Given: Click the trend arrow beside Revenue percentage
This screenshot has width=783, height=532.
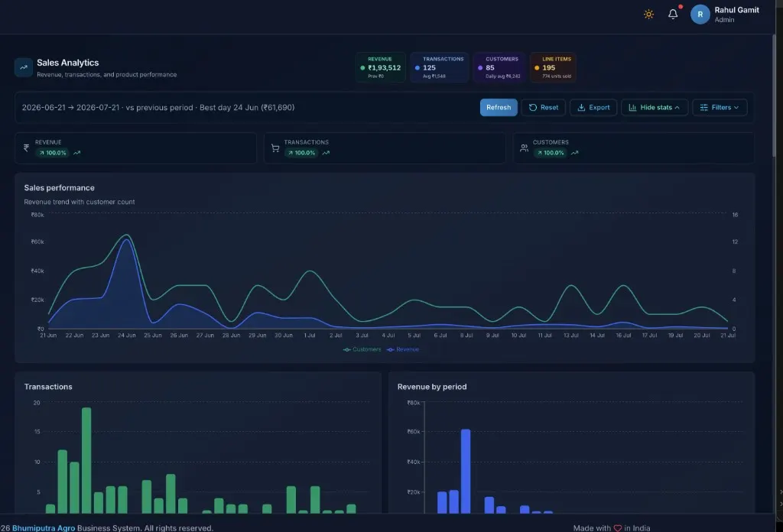Looking at the screenshot, I should 77,153.
